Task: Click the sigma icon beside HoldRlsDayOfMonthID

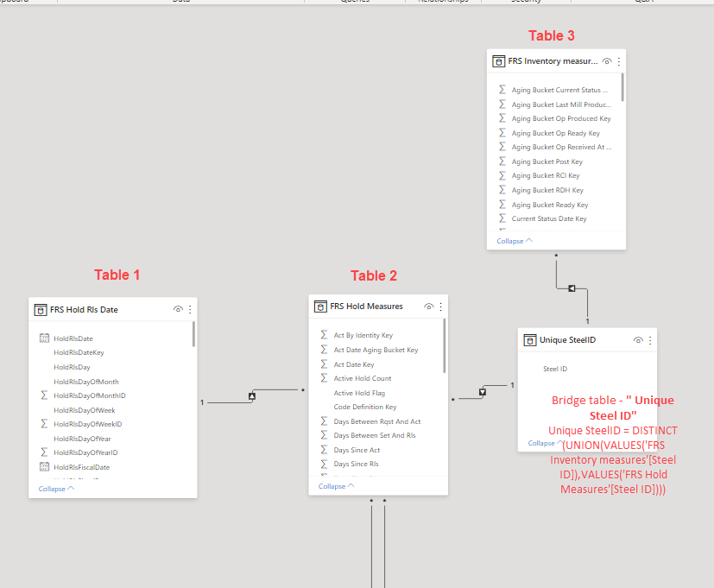Action: coord(44,395)
